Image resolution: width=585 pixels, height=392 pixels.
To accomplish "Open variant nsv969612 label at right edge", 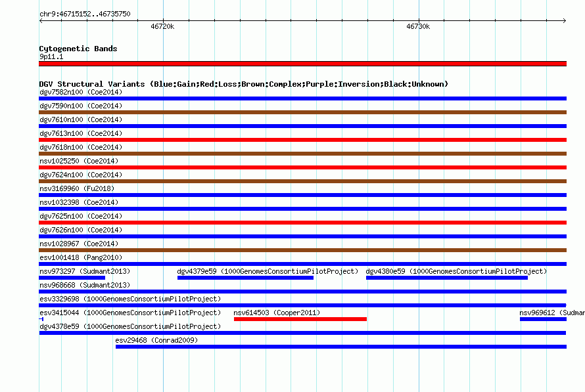I will point(552,313).
